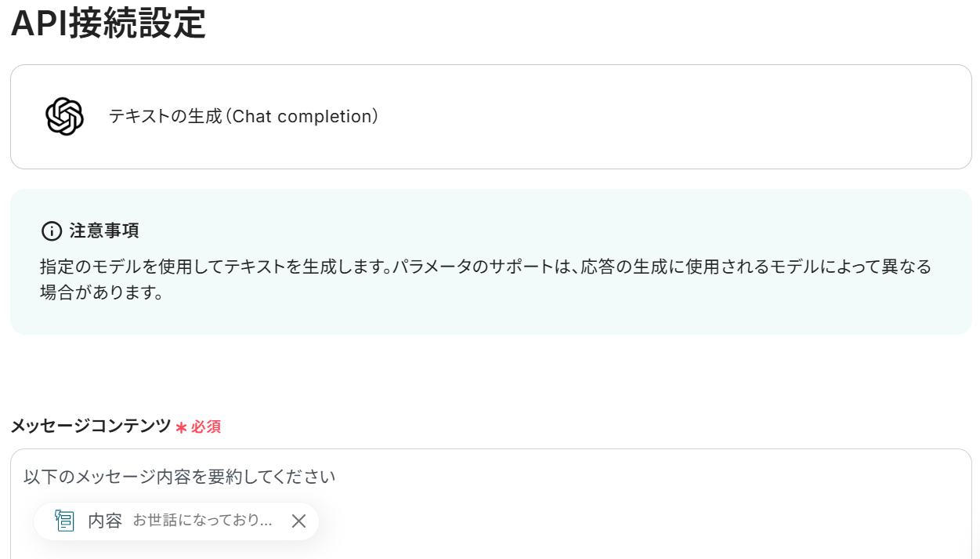Click the テキストの生成(Chat completion) label text
980x559 pixels.
click(244, 117)
